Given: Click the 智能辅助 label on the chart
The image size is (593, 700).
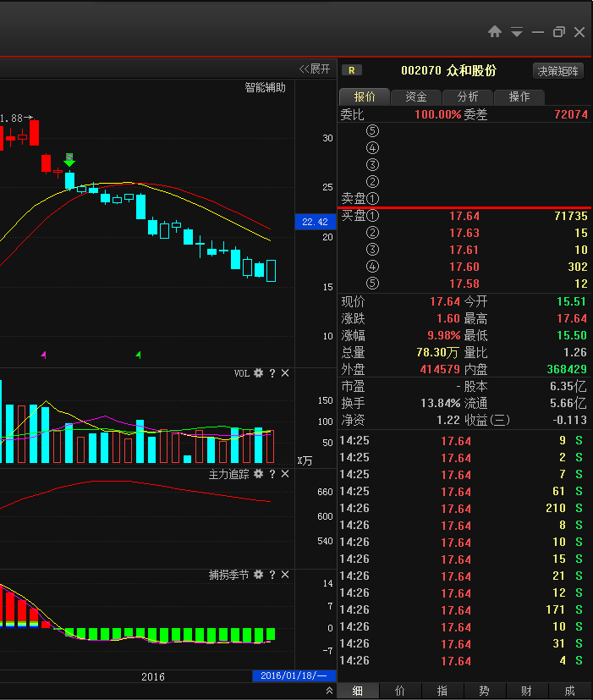Looking at the screenshot, I should click(x=265, y=87).
